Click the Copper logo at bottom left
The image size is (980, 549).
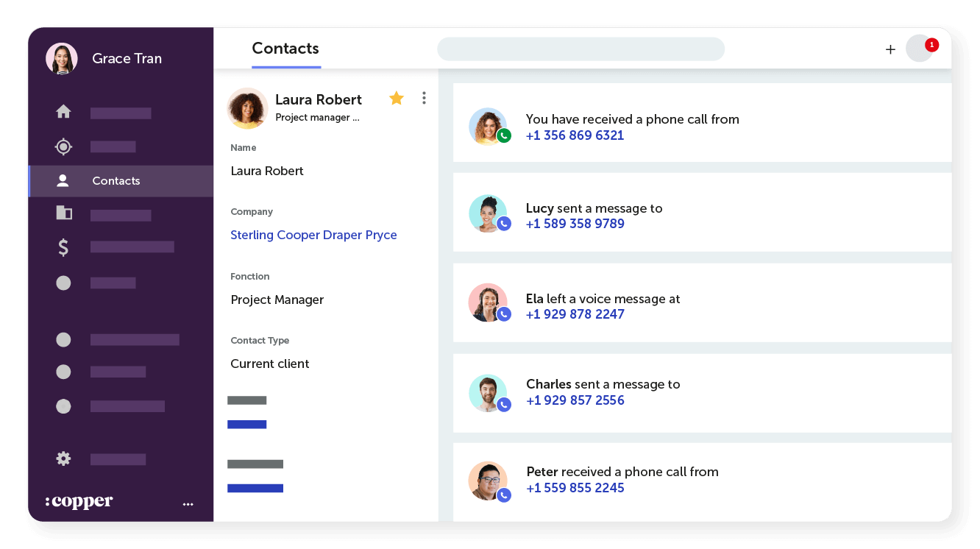[79, 501]
